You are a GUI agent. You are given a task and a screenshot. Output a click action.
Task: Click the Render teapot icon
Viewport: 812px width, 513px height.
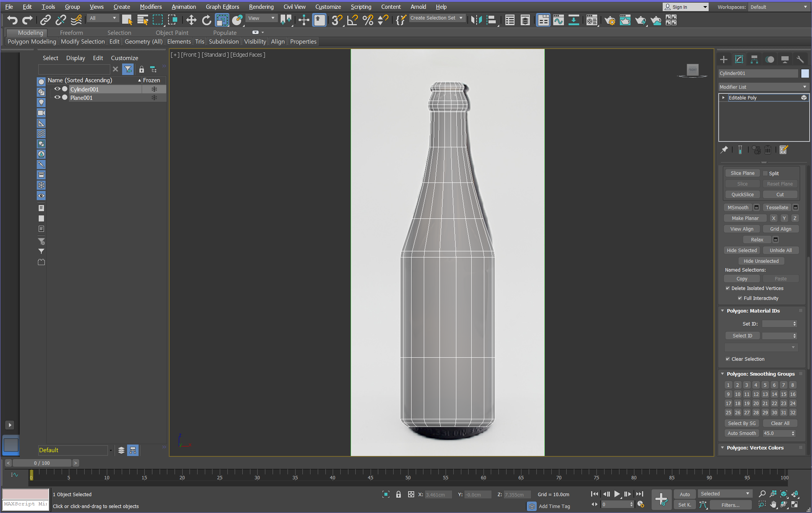pos(640,20)
